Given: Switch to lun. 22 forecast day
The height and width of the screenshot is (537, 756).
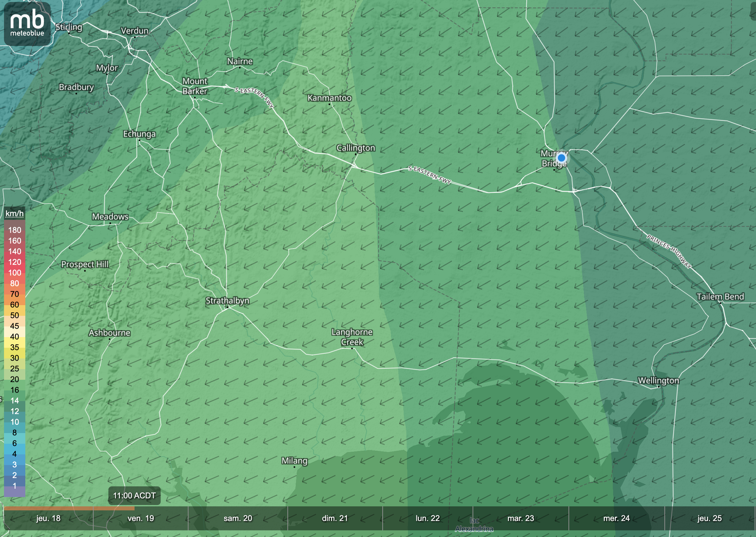Looking at the screenshot, I should (428, 518).
